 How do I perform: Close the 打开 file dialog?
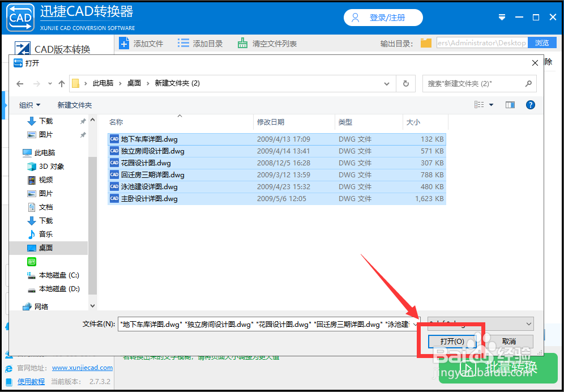pyautogui.click(x=535, y=63)
